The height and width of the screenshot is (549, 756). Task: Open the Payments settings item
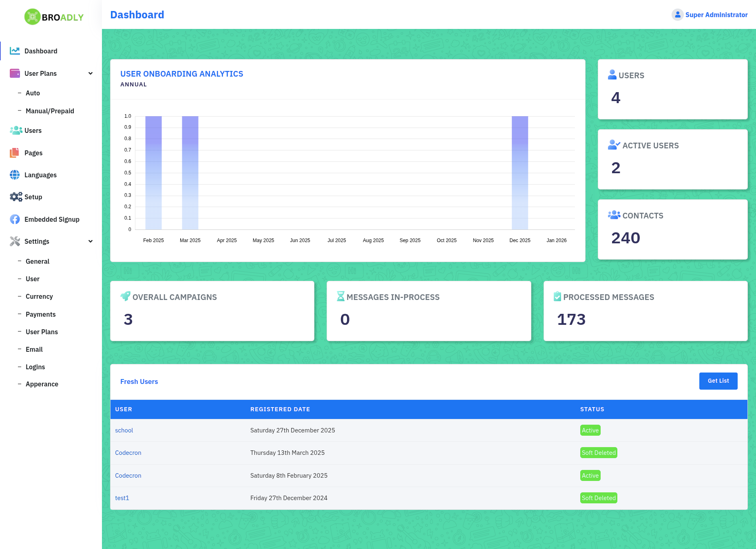[x=40, y=314]
